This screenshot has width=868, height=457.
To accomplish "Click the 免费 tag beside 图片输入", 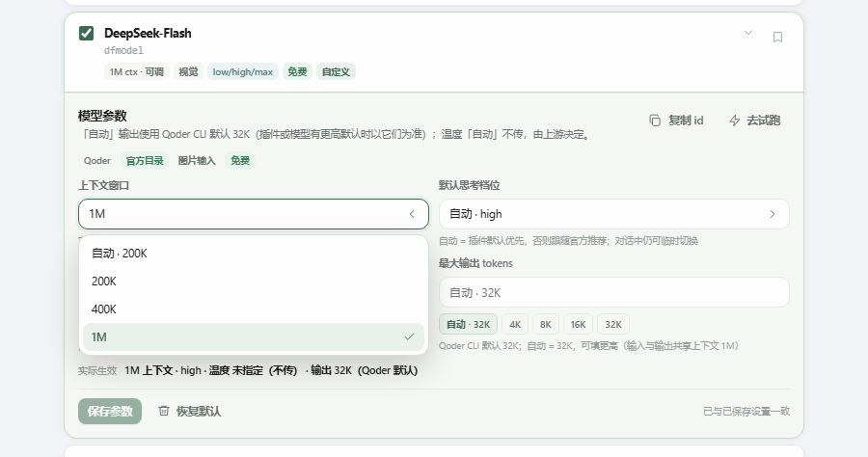I will (x=240, y=160).
